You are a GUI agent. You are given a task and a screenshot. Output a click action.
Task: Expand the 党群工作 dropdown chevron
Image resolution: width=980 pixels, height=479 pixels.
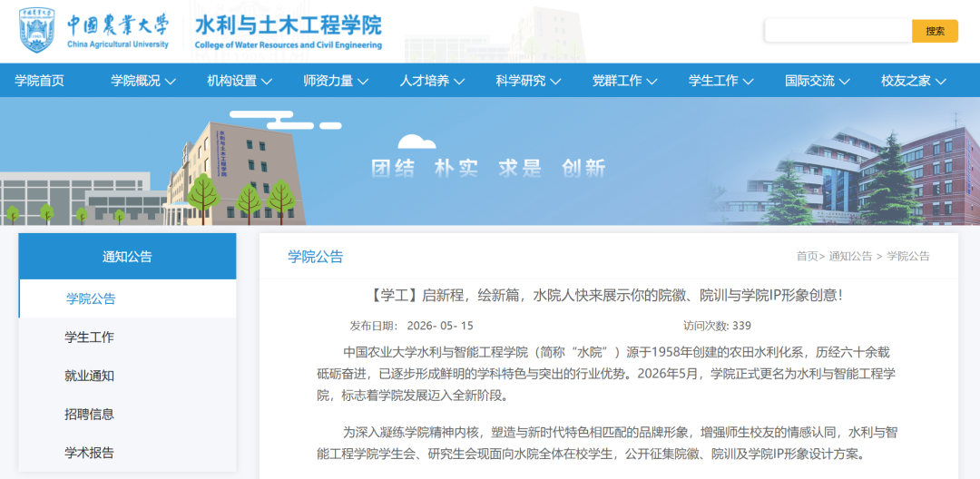[x=652, y=81]
